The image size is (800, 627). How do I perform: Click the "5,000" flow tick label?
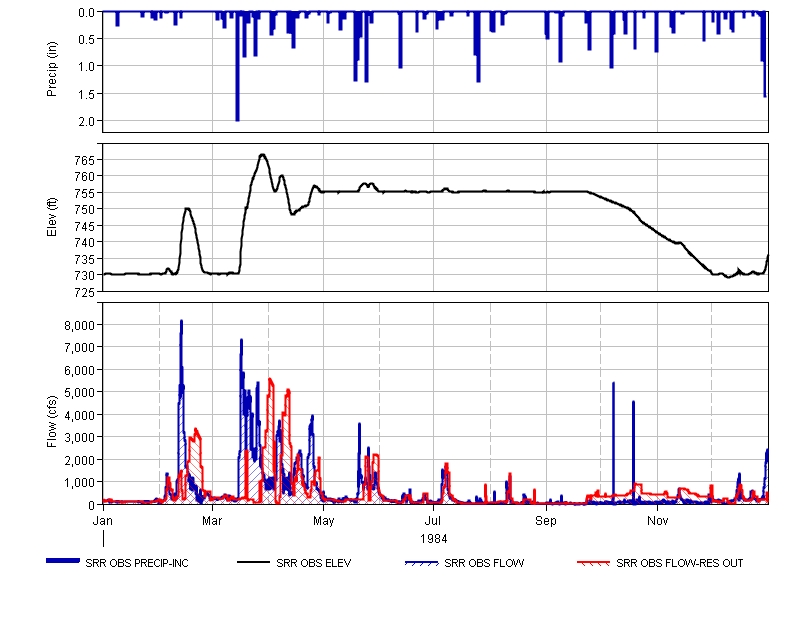81,393
